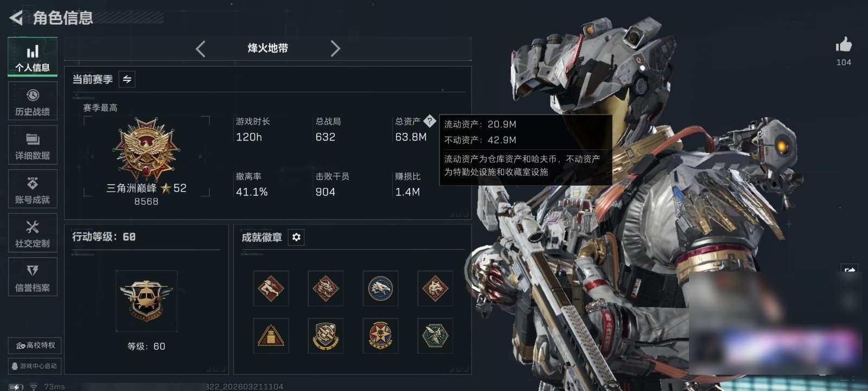This screenshot has width=868, height=391.
Task: Select the 个人信息 personal info tab
Action: coord(33,57)
